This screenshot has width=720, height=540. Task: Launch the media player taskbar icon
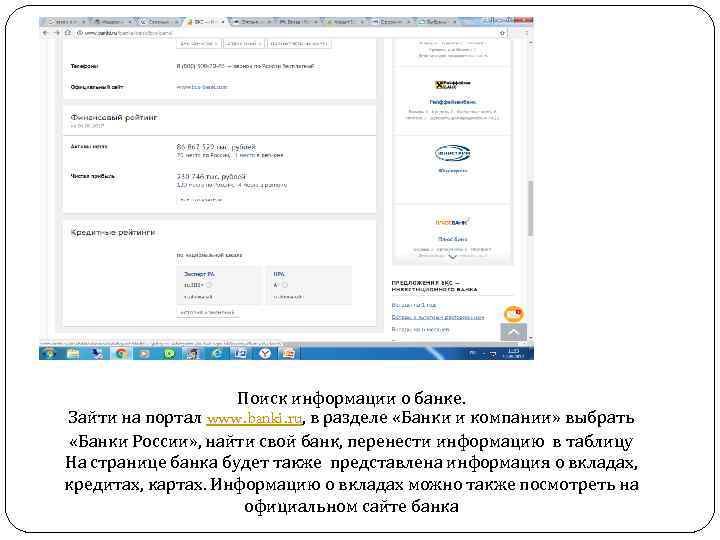point(145,353)
